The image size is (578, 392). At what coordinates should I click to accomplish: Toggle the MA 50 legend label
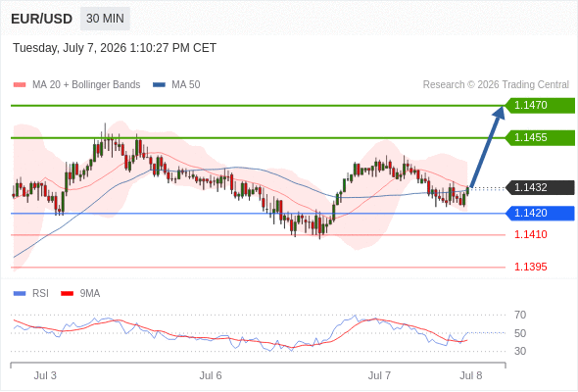186,85
